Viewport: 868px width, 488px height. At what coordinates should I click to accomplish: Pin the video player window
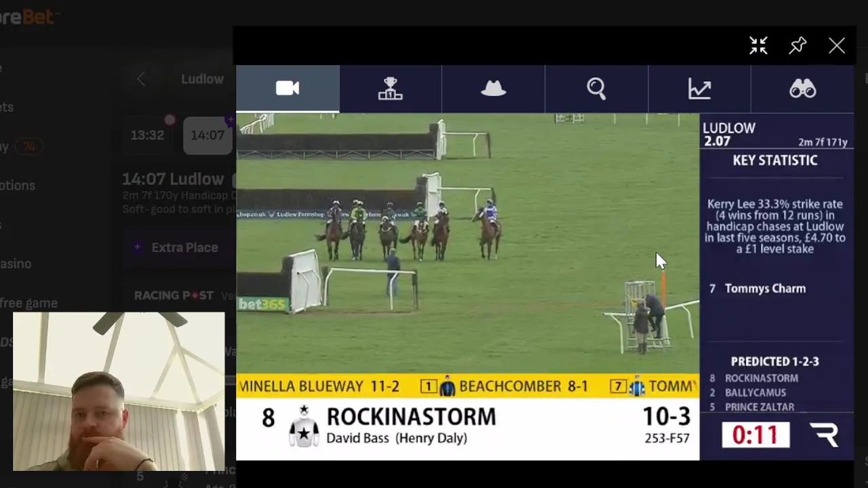pyautogui.click(x=797, y=45)
